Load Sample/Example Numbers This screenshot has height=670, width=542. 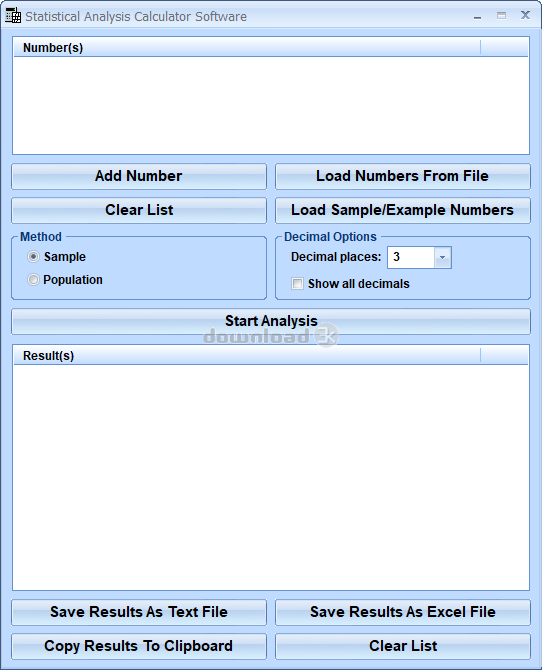[403, 210]
